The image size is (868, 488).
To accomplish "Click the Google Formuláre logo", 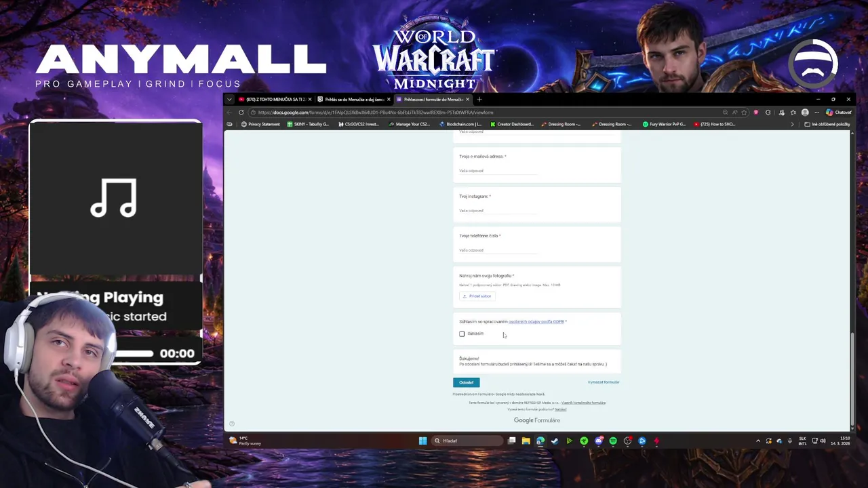I will (x=536, y=420).
